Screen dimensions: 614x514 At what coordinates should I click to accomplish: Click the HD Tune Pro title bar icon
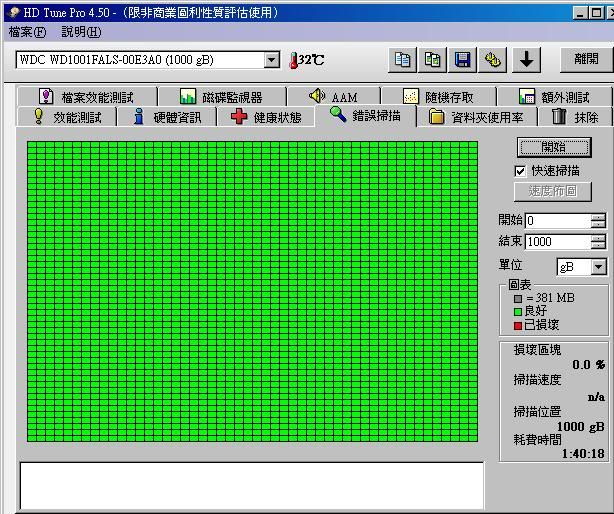(x=13, y=13)
